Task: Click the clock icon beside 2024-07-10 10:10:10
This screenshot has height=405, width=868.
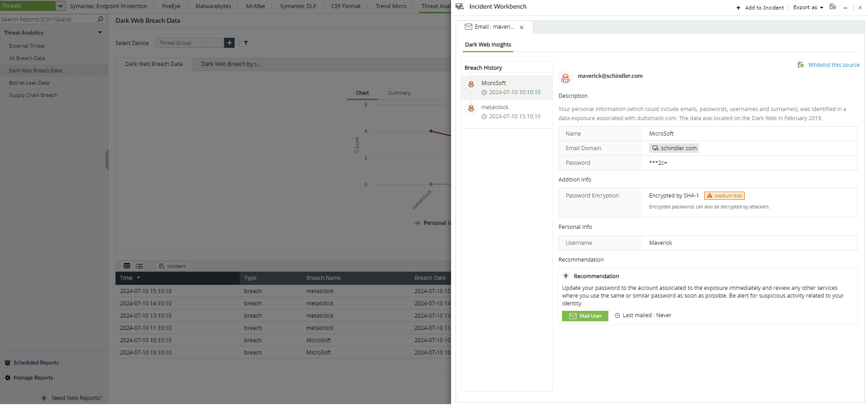Action: 484,92
